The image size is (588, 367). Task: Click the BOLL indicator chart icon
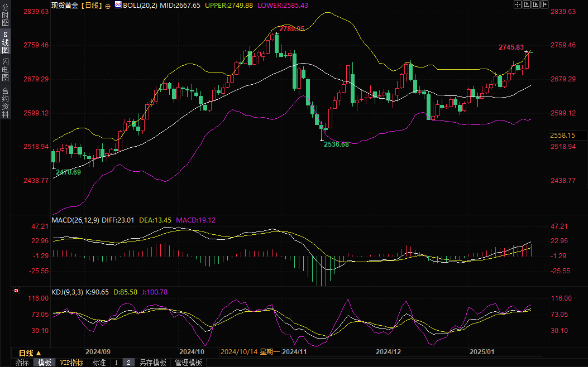pyautogui.click(x=117, y=4)
